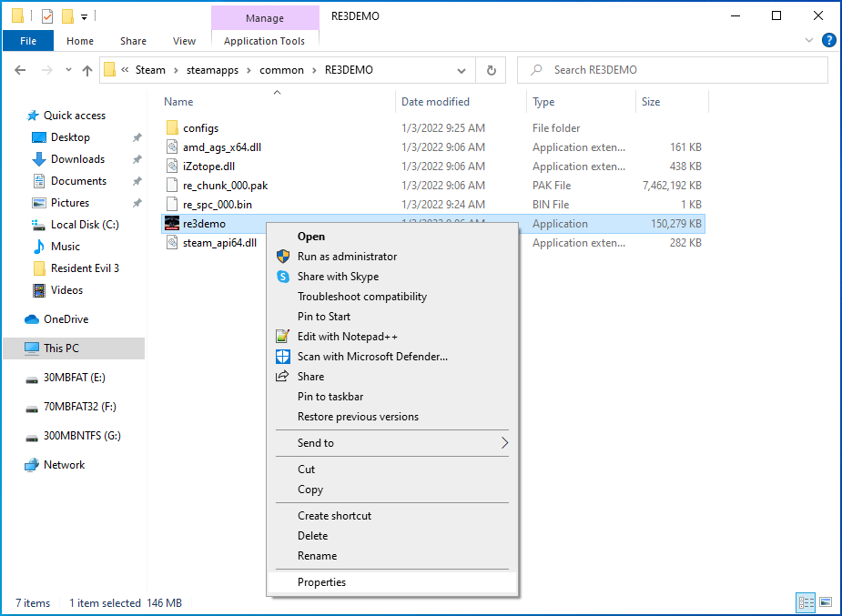Select Local Disk (C:) in sidebar
The image size is (842, 616).
point(85,225)
